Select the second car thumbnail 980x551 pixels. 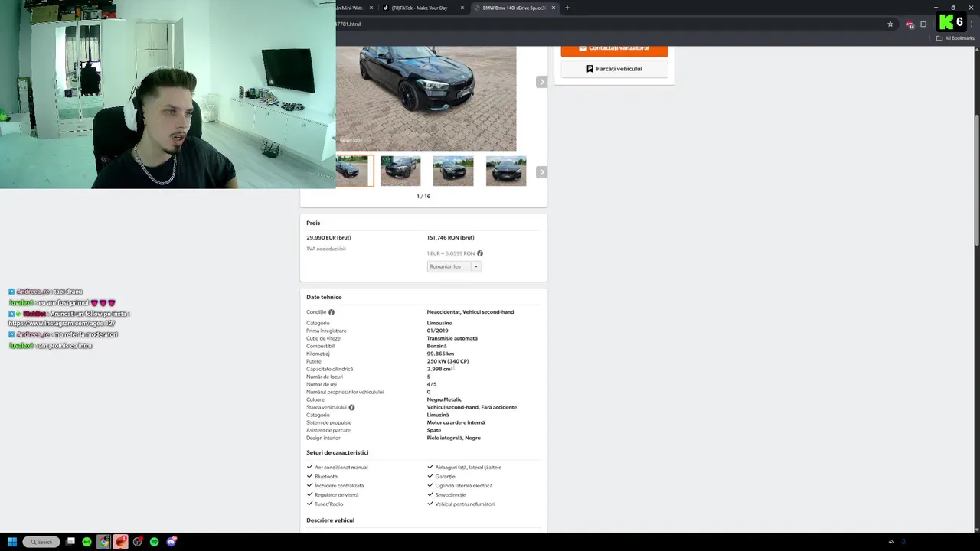point(400,171)
